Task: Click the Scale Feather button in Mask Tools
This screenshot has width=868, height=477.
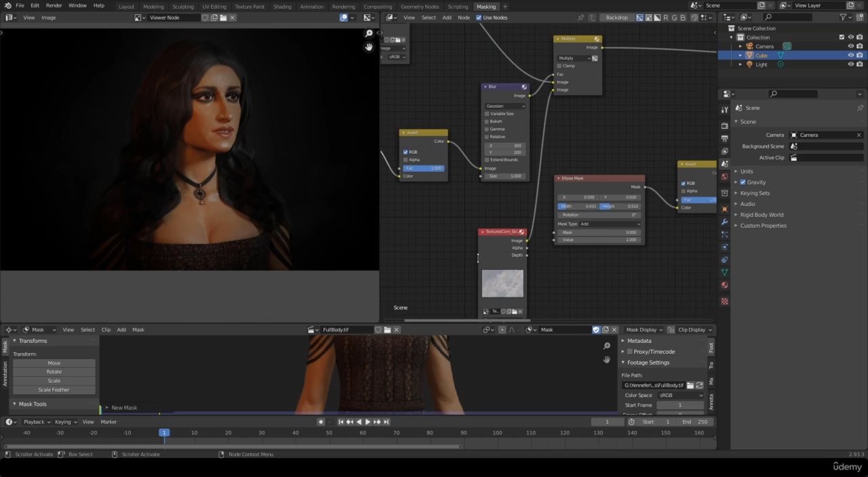Action: click(54, 390)
